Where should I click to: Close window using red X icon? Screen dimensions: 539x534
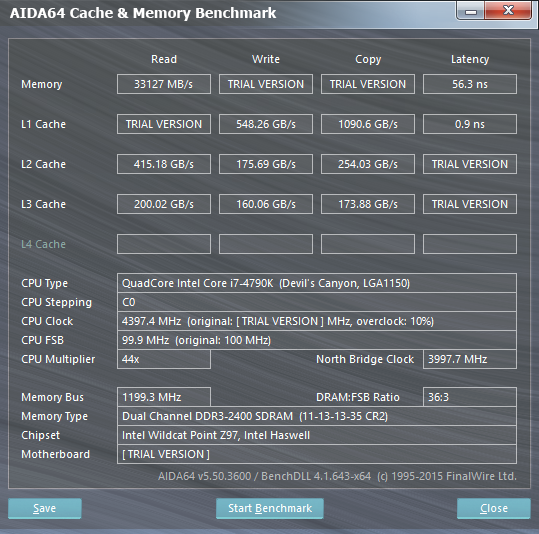[508, 11]
